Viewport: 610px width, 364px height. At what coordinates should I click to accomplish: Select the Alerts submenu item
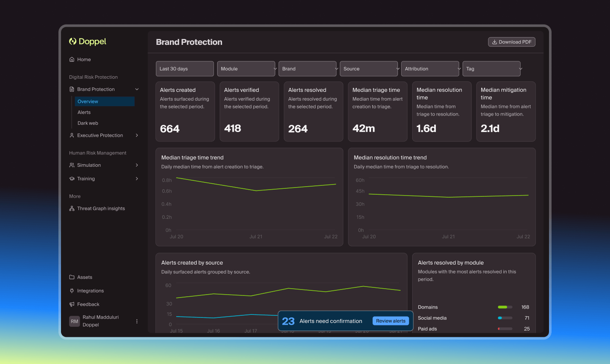[x=84, y=113]
